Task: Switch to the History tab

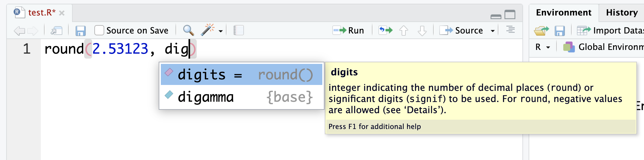Action: (621, 13)
